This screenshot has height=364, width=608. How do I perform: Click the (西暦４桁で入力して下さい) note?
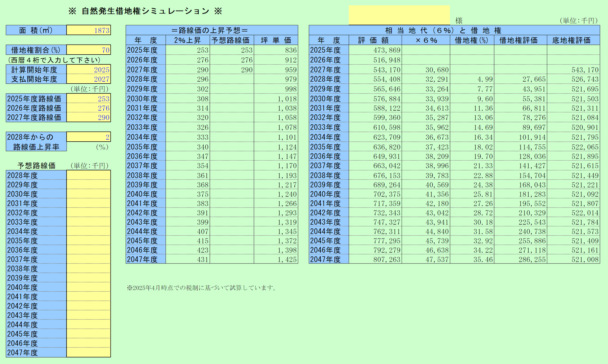point(54,60)
